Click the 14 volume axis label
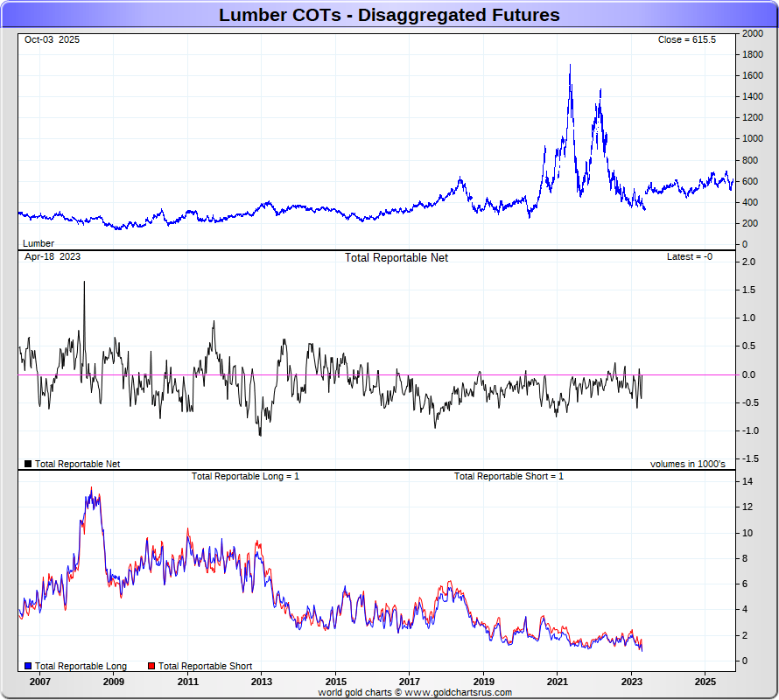 pyautogui.click(x=747, y=481)
